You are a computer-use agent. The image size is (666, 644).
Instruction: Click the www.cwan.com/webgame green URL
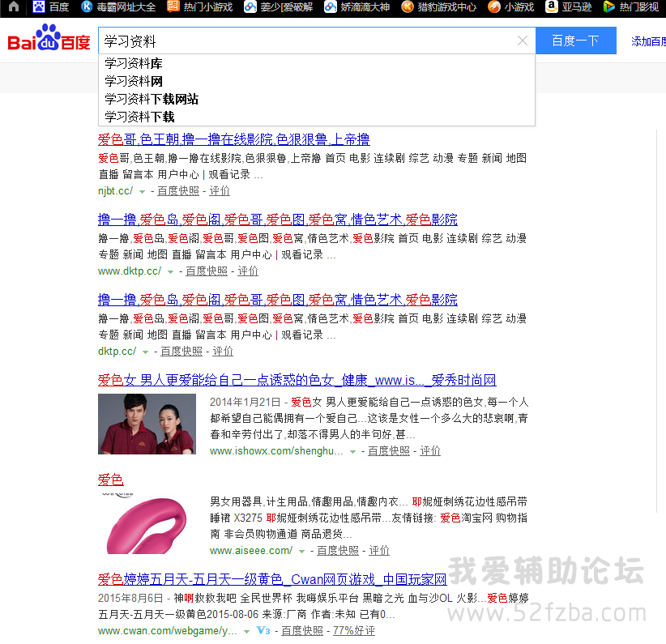pyautogui.click(x=168, y=631)
